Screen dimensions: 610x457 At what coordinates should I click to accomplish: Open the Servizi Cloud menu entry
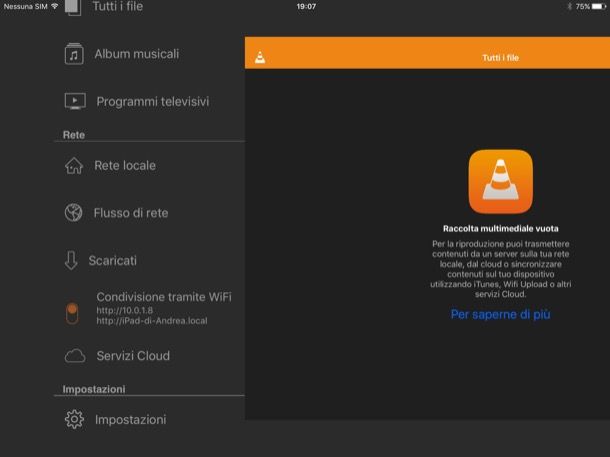coord(133,356)
